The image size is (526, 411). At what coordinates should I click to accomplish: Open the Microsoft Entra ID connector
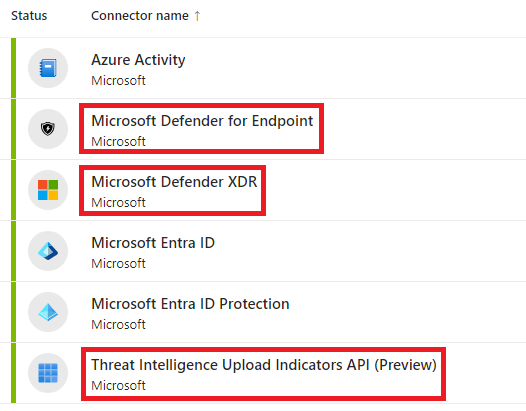[153, 243]
